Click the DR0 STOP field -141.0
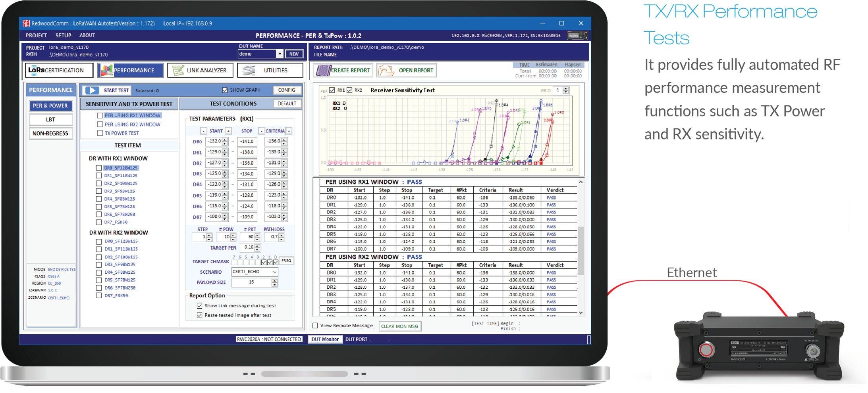The width and height of the screenshot is (868, 393). click(x=247, y=142)
